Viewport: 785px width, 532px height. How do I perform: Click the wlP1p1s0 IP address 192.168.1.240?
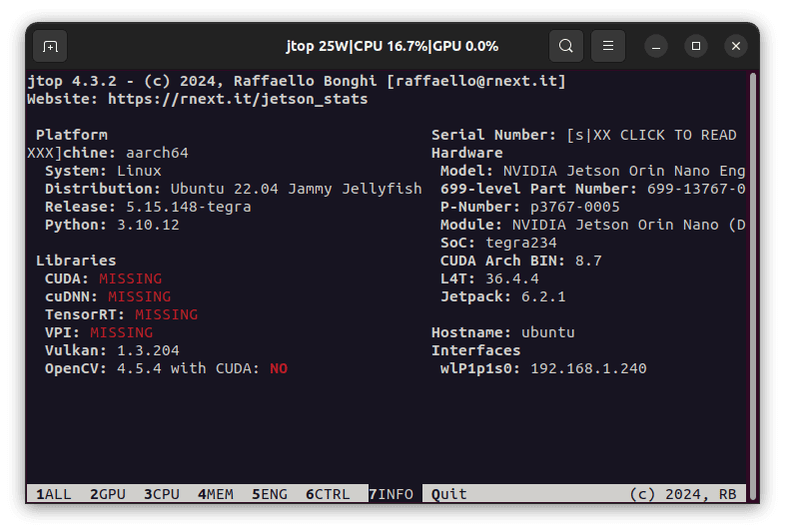coord(588,368)
